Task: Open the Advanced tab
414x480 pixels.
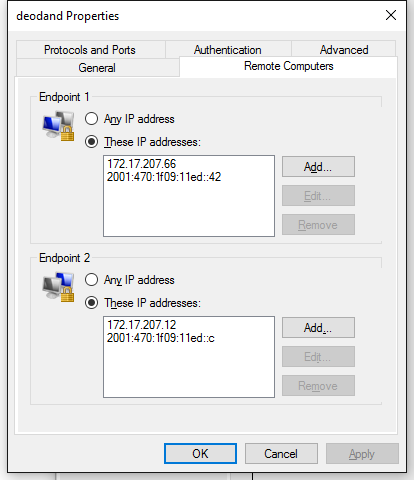Action: [344, 50]
